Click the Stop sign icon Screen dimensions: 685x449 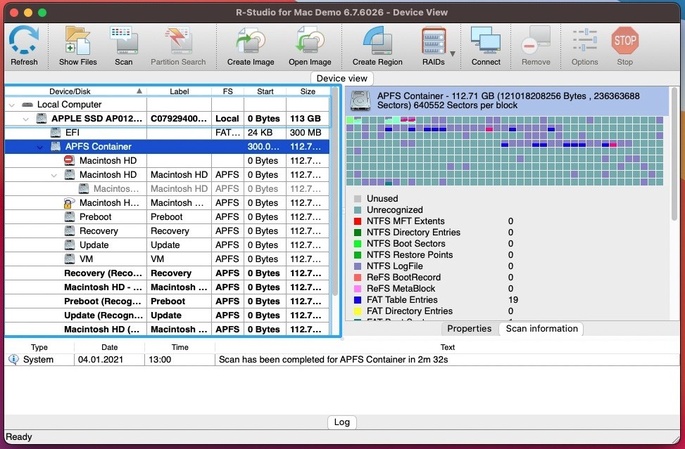pos(625,40)
